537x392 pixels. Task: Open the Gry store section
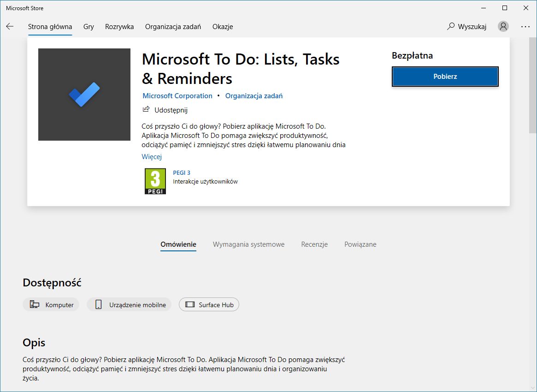click(89, 26)
